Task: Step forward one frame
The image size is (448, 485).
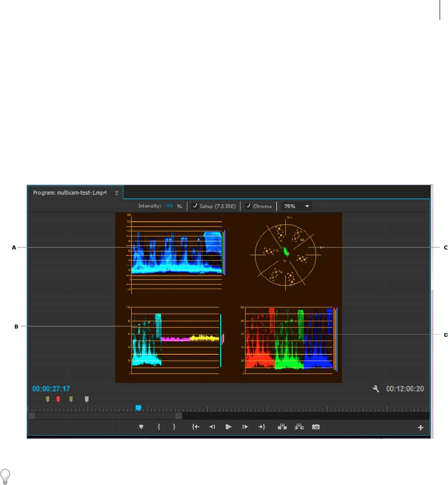Action: coord(245,427)
